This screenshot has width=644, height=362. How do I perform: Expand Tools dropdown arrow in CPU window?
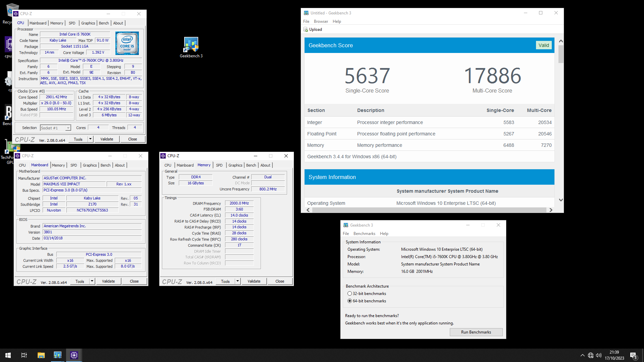coord(90,139)
